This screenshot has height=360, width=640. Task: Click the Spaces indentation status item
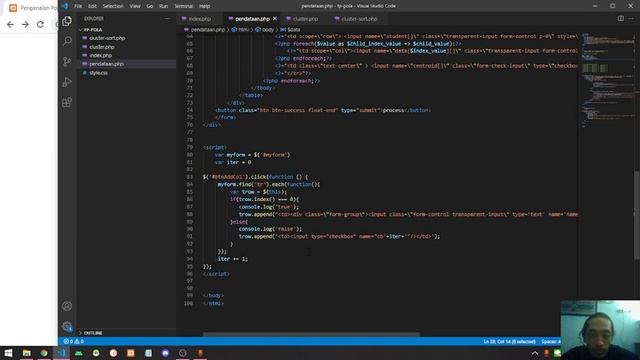click(551, 341)
